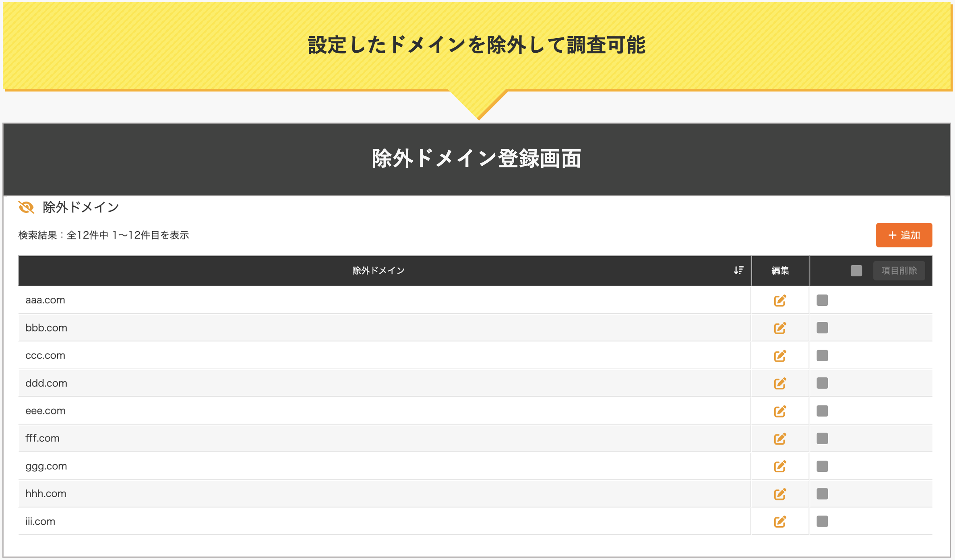955x560 pixels.
Task: Click the 編集 column header
Action: [x=780, y=271]
